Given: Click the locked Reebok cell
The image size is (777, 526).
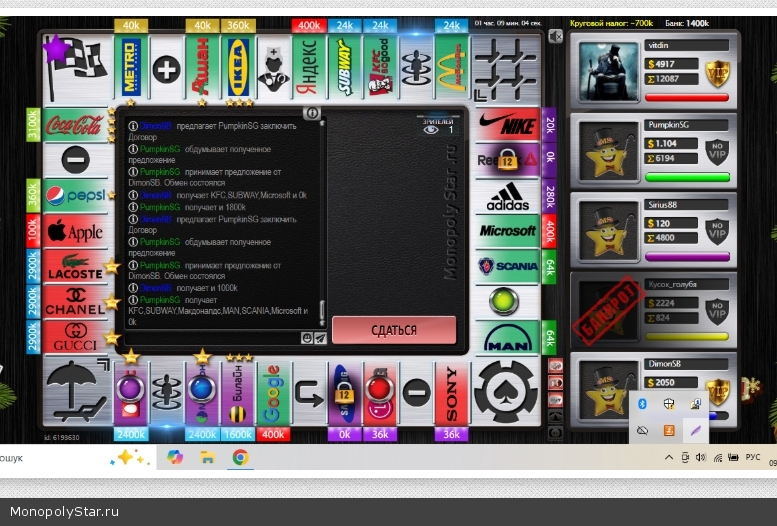Looking at the screenshot, I should (507, 159).
